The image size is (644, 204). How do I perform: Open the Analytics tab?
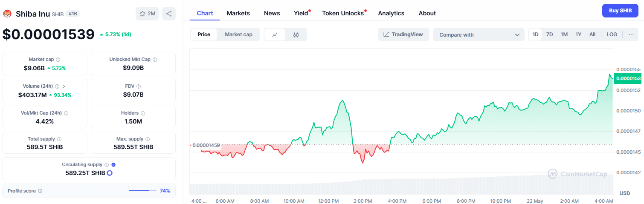(x=391, y=13)
